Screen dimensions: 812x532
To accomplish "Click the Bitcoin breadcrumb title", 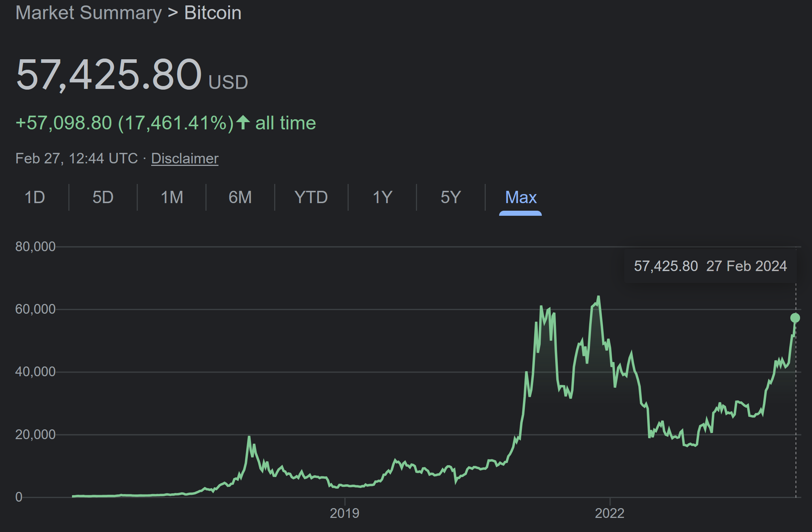I will coord(213,13).
